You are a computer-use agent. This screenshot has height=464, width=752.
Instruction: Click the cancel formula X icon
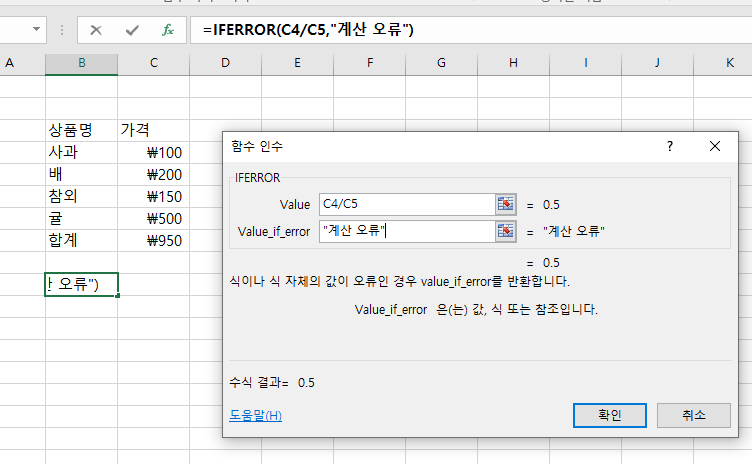point(96,30)
